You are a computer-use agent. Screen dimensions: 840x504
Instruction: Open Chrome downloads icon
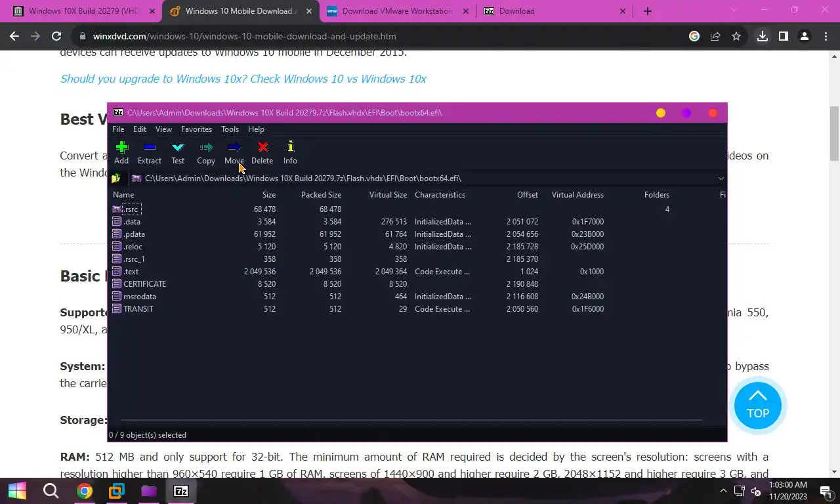[x=763, y=37]
